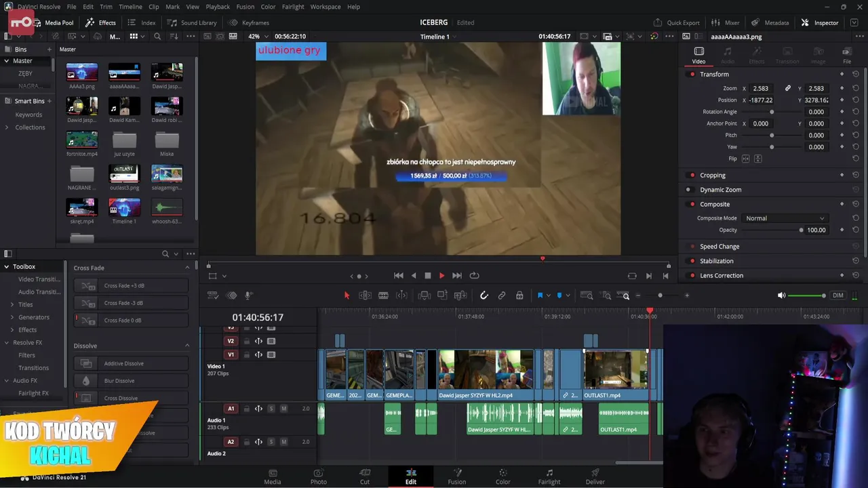Switch to the Color page
The image size is (868, 488).
coord(502,476)
